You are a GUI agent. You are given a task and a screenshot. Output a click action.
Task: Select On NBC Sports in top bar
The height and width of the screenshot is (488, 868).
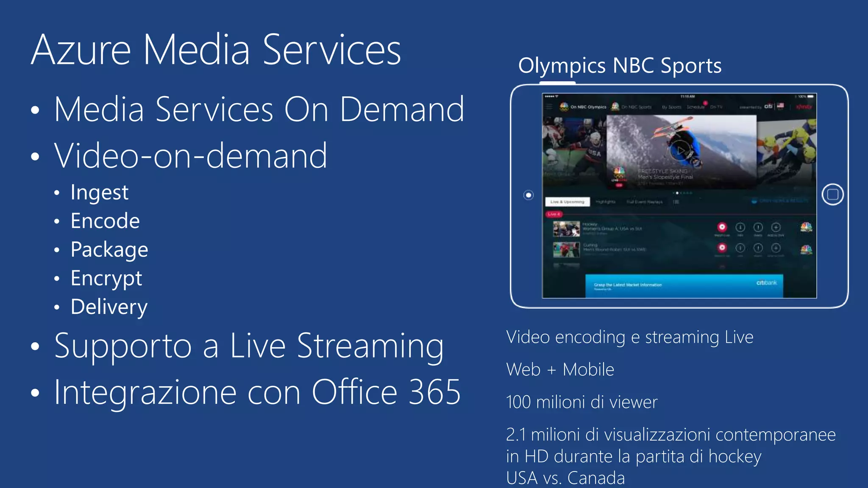pyautogui.click(x=636, y=107)
